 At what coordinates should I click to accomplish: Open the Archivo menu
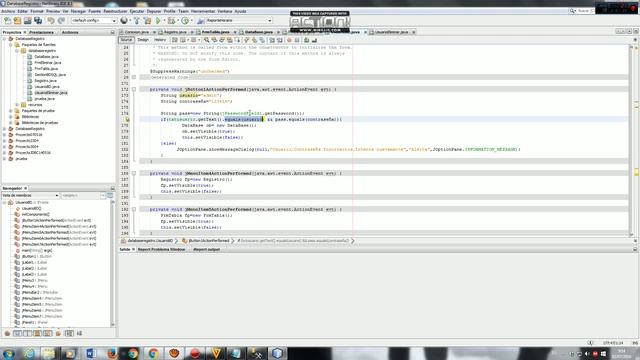point(8,11)
